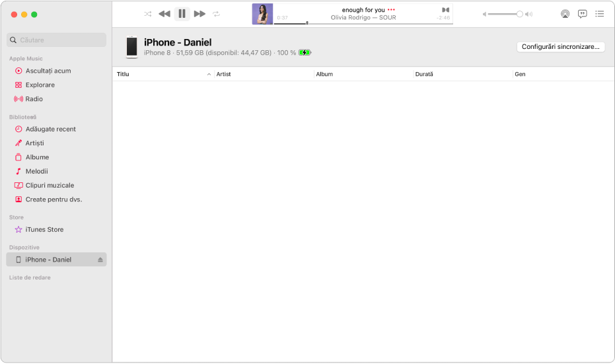615x364 pixels.
Task: Click the Bibliotecă section header
Action: pyautogui.click(x=22, y=118)
